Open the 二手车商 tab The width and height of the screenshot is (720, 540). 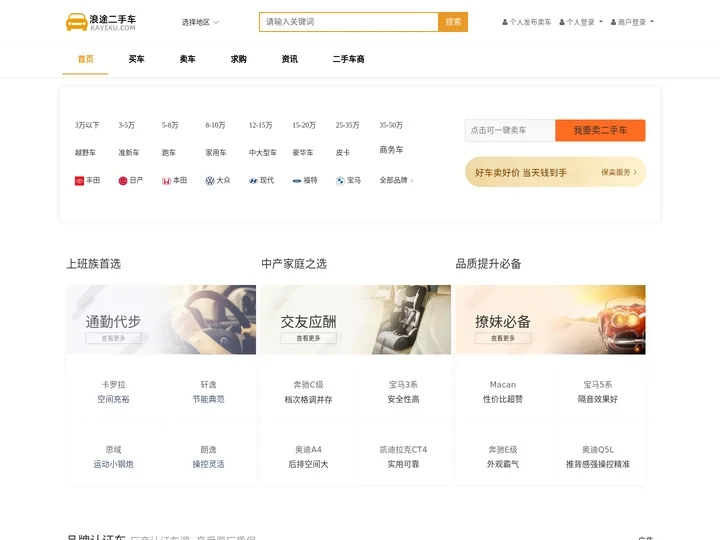(x=349, y=59)
